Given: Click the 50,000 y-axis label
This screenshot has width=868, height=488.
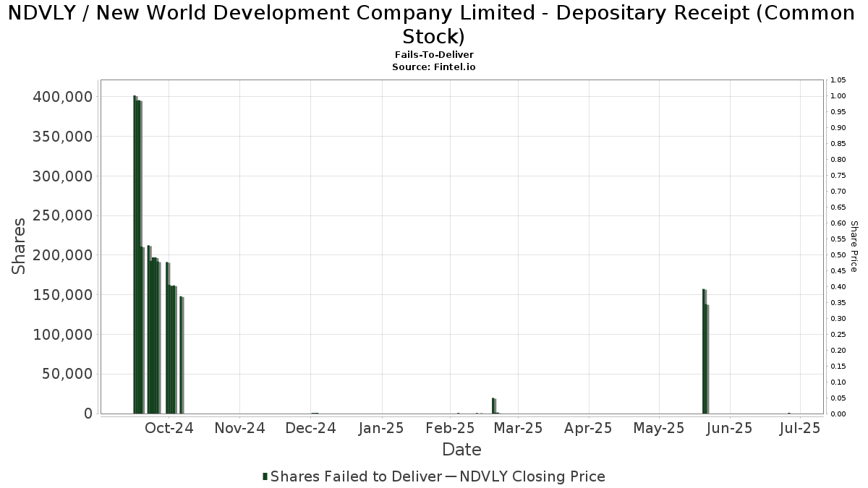Looking at the screenshot, I should pyautogui.click(x=67, y=374).
